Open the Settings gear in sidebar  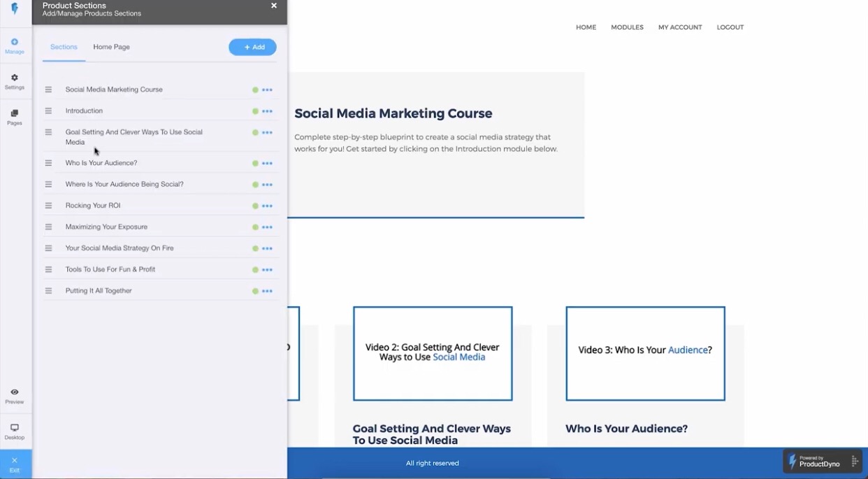tap(15, 82)
